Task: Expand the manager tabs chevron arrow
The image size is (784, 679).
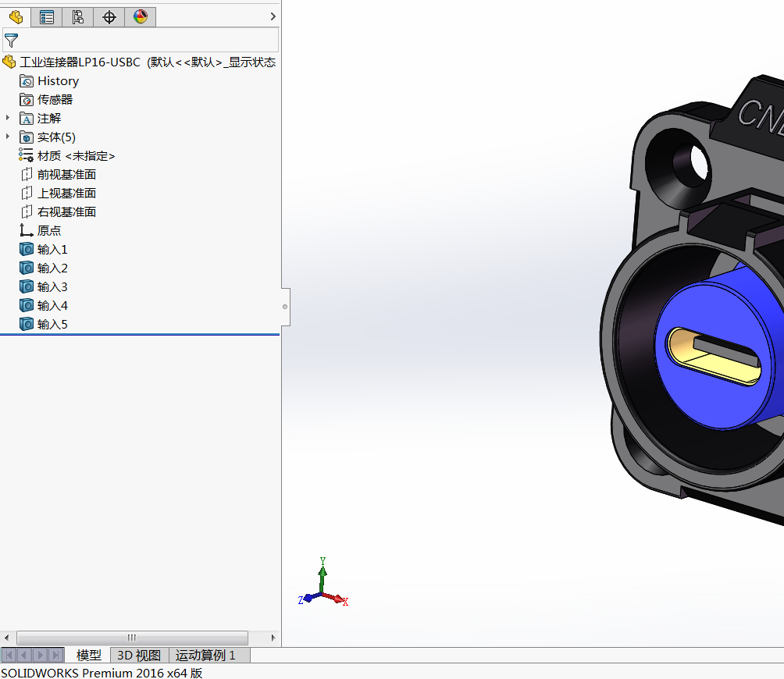Action: [273, 16]
